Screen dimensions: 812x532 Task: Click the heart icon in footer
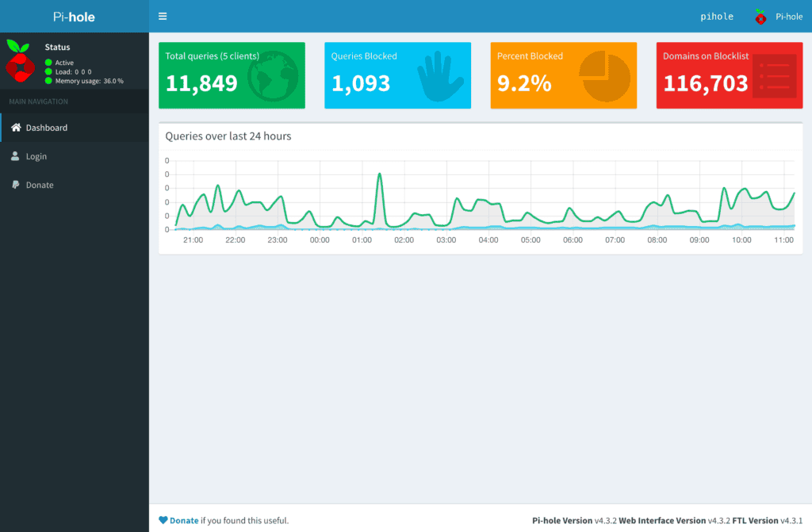tap(163, 520)
